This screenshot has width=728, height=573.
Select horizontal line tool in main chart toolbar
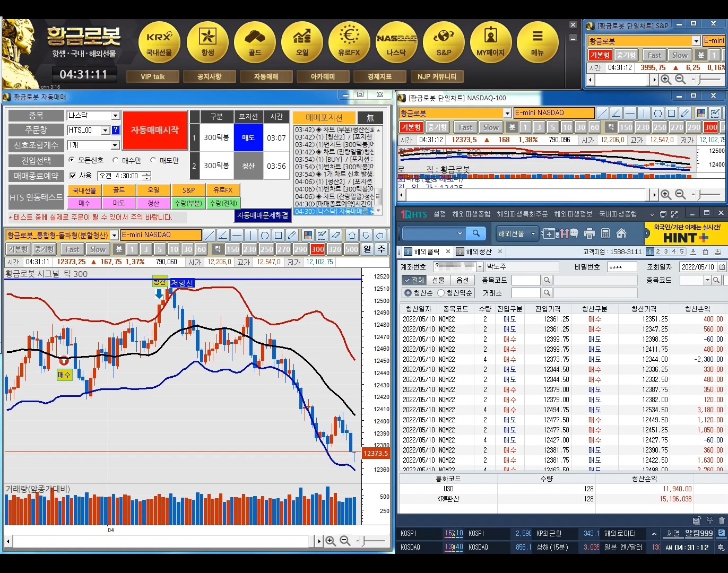coord(237,235)
